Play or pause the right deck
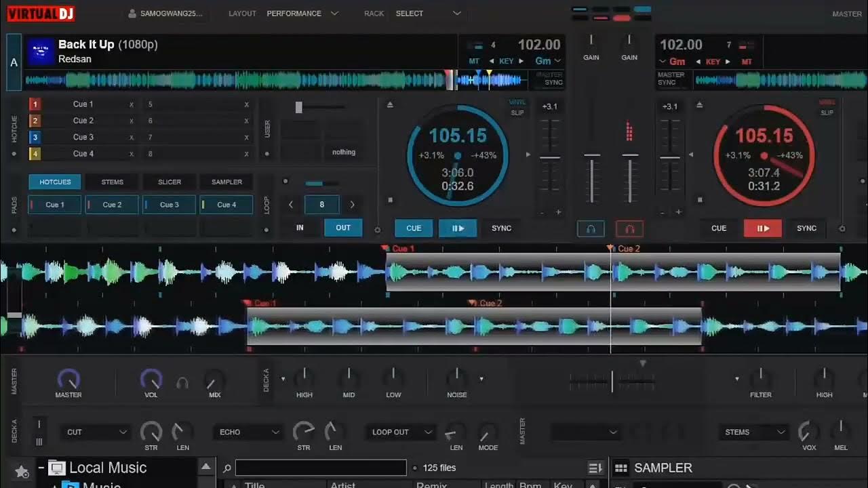868x488 pixels. 763,228
